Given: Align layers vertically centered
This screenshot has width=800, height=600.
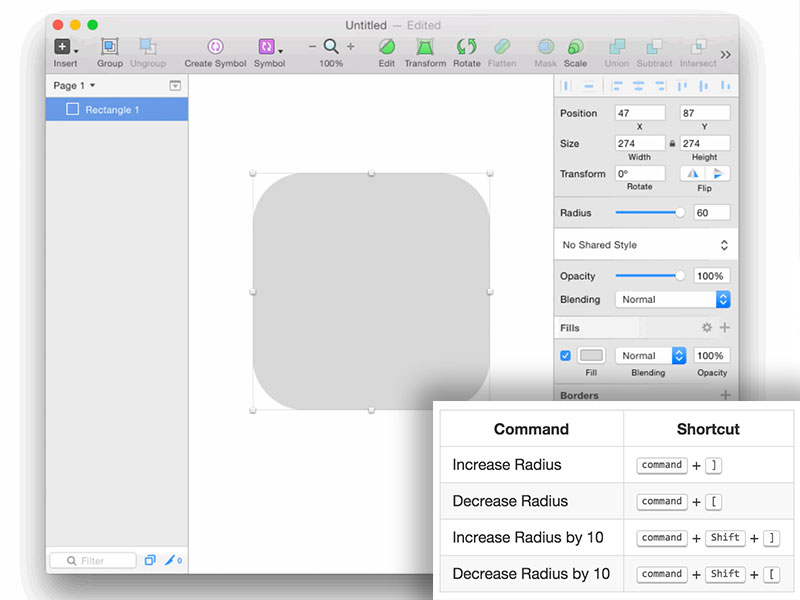Looking at the screenshot, I should (704, 86).
